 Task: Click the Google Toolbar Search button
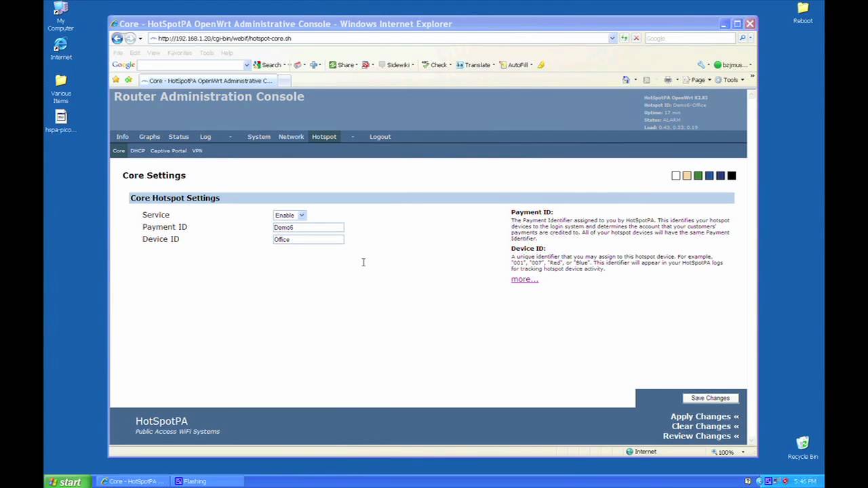(267, 65)
